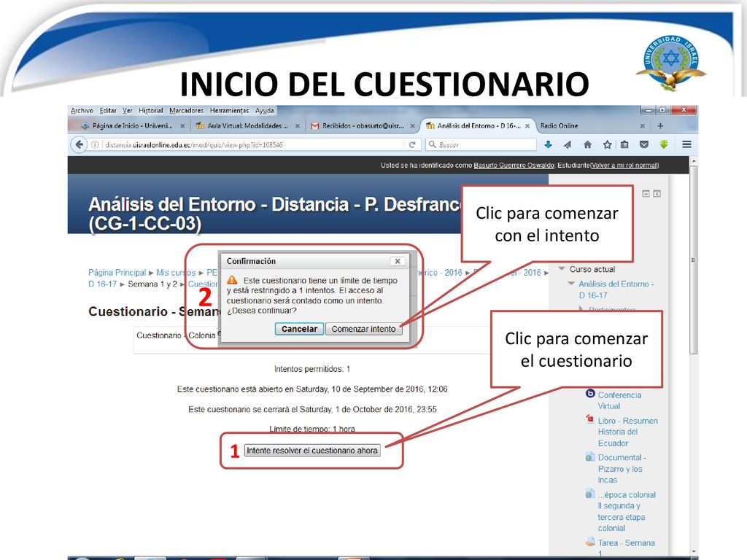Show bookmarks list icon next to star

pyautogui.click(x=624, y=144)
